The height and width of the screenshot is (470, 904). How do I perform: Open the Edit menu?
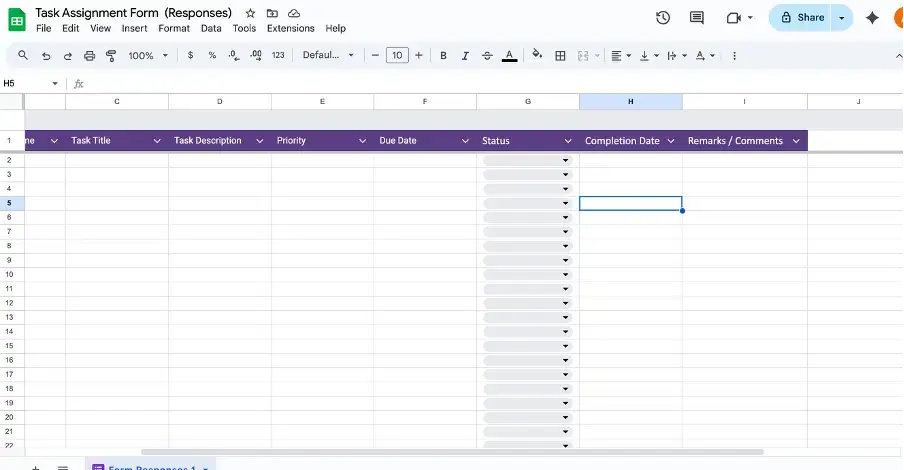pos(70,28)
